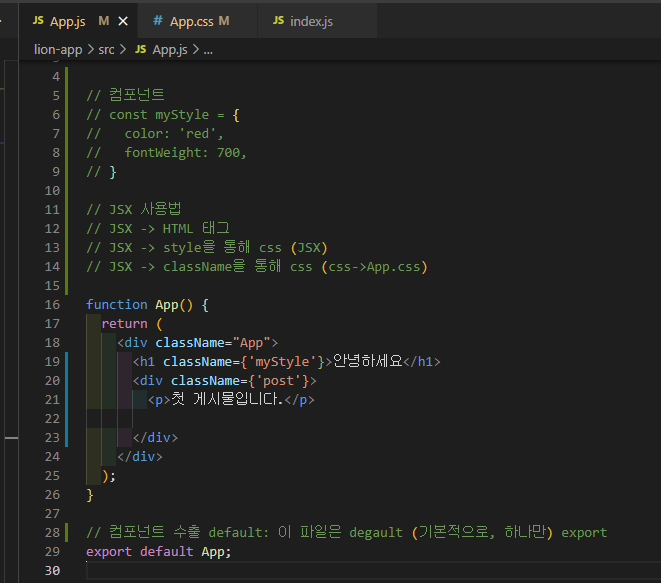Image resolution: width=661 pixels, height=583 pixels.
Task: Click the '// 컴포넌트' comment on line 5
Action: (x=125, y=95)
